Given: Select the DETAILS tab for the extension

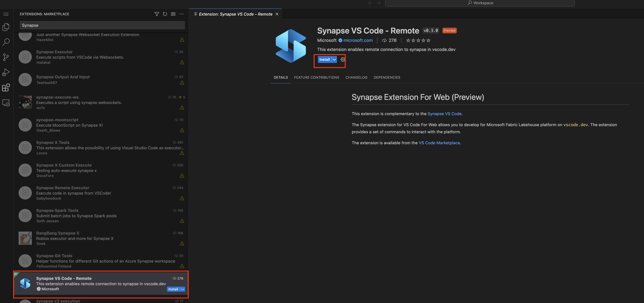Looking at the screenshot, I should pos(281,77).
